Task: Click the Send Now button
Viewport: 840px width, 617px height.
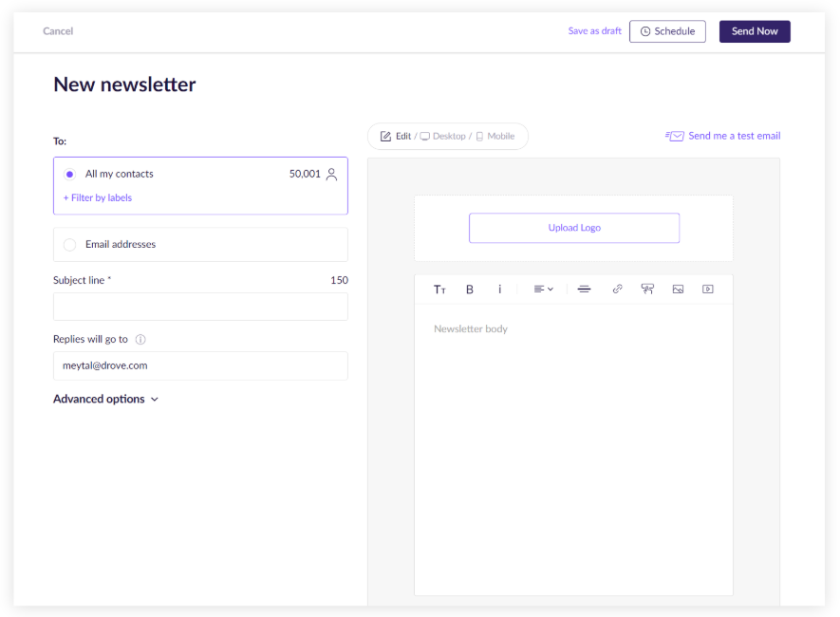Action: pyautogui.click(x=755, y=31)
